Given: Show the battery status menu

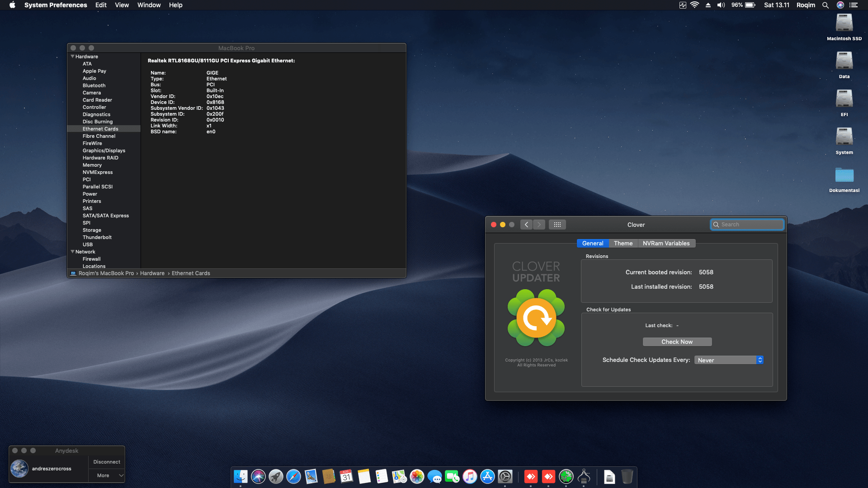Looking at the screenshot, I should tap(743, 5).
